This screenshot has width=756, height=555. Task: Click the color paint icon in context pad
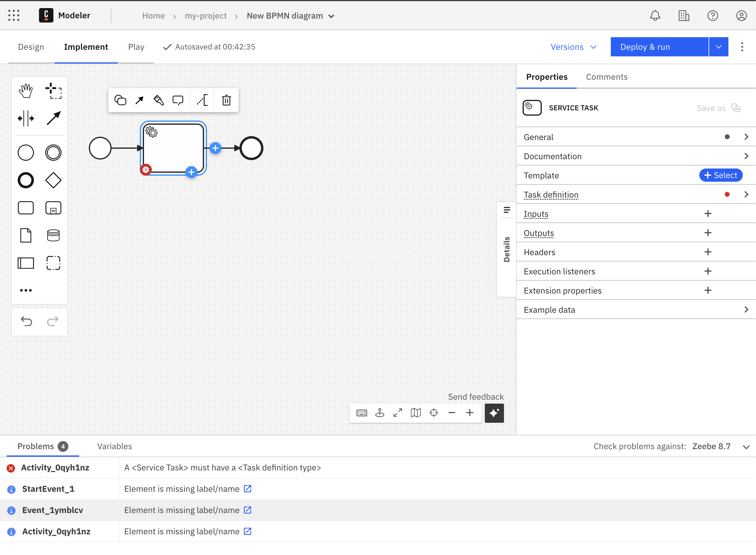coord(158,100)
